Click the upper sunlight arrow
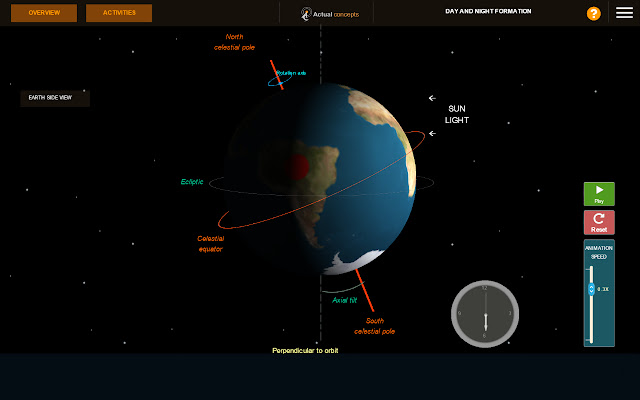Viewport: 640px width, 400px height. click(x=432, y=98)
